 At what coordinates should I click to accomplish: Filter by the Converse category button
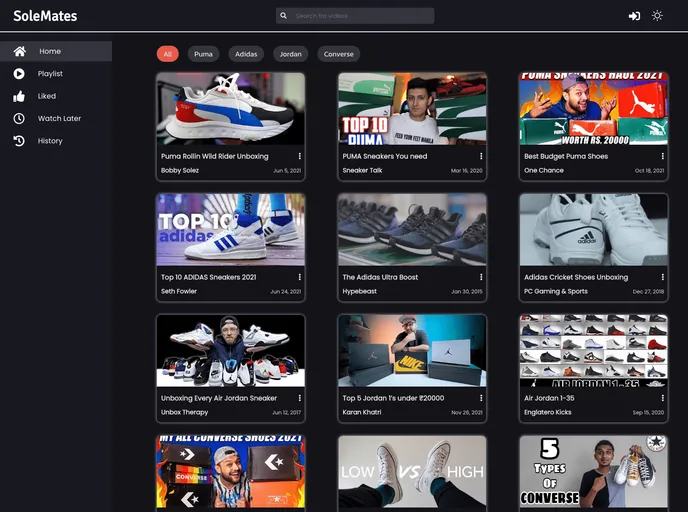[339, 54]
